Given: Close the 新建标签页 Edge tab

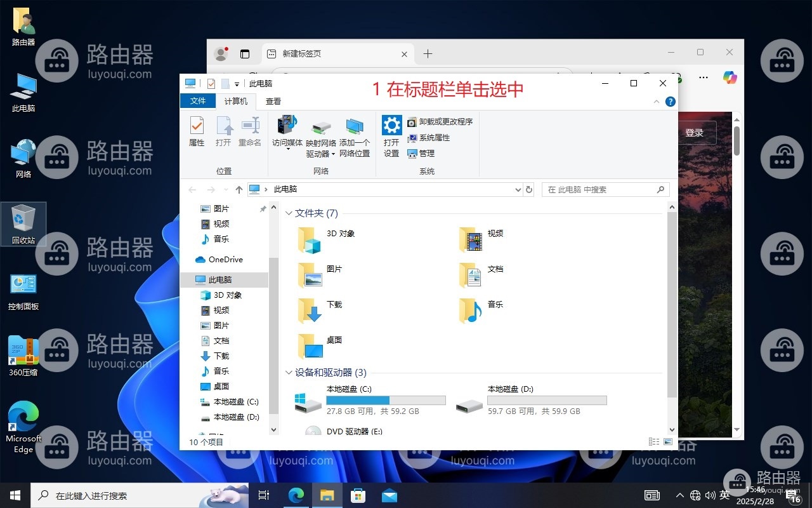Looking at the screenshot, I should (404, 54).
